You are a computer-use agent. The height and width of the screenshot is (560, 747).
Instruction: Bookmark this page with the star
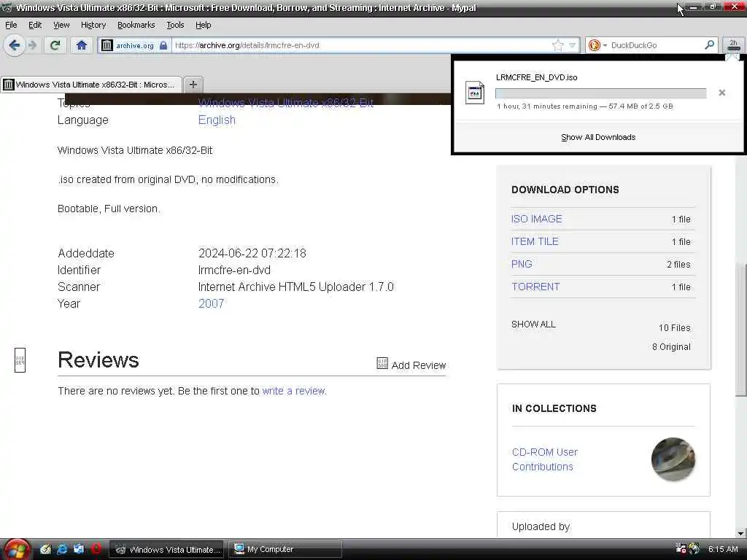(x=558, y=45)
